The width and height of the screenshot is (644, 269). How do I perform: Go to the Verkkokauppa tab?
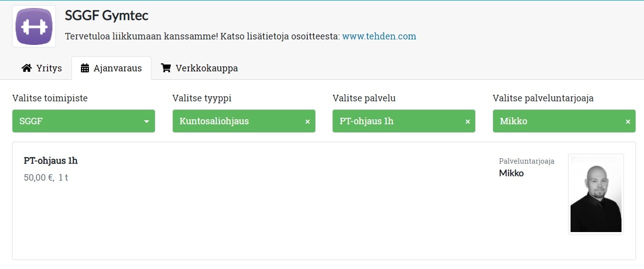tap(199, 68)
